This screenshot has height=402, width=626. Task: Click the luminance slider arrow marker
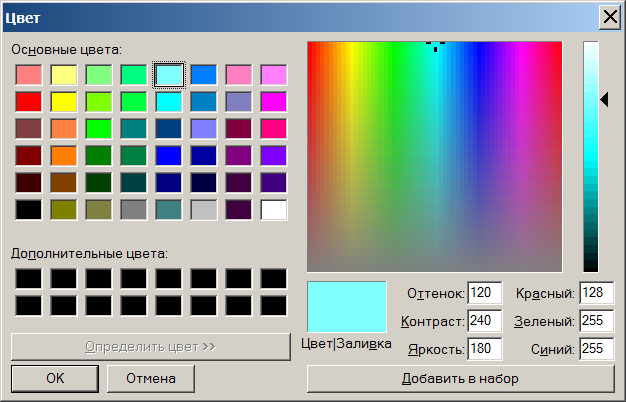coord(604,98)
